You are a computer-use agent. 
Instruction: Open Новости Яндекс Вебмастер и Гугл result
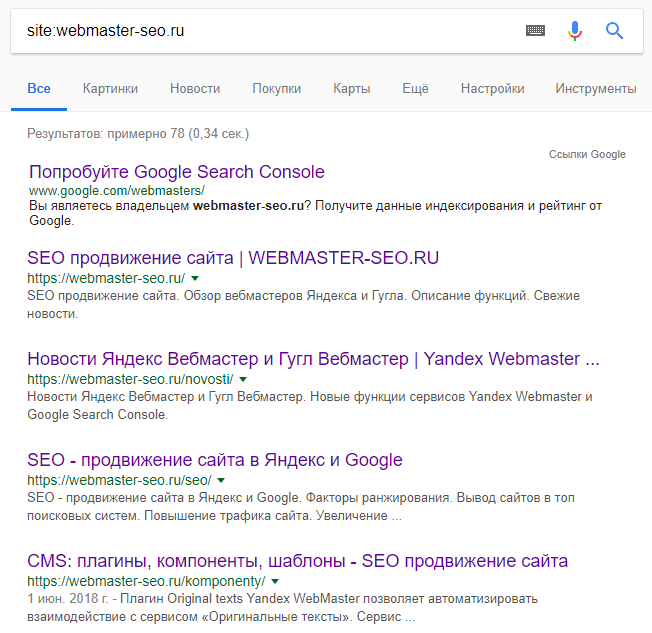click(313, 359)
